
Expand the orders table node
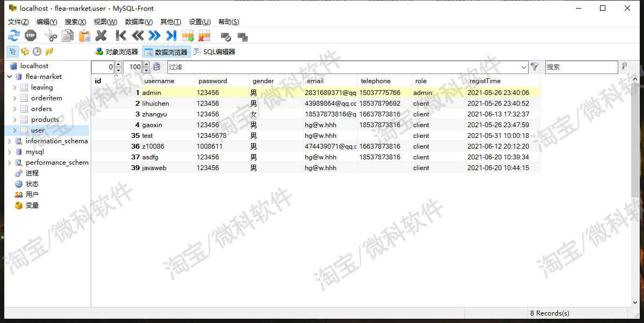14,109
